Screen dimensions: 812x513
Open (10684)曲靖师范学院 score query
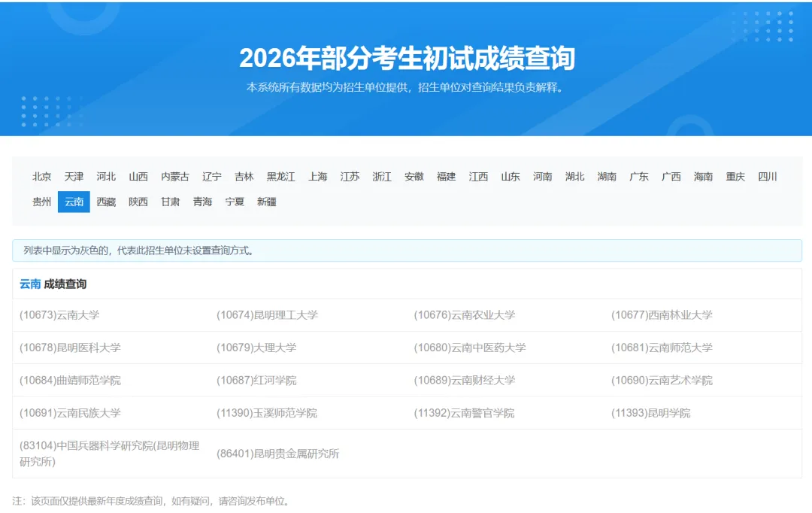coord(70,381)
